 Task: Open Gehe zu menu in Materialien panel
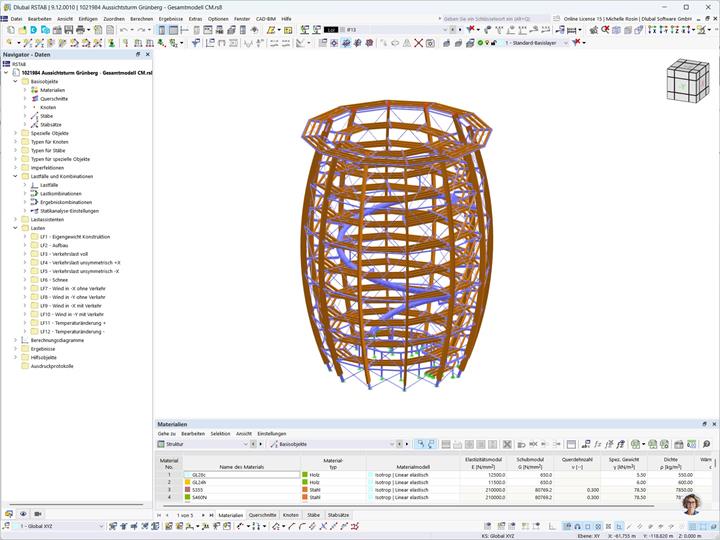click(x=166, y=433)
